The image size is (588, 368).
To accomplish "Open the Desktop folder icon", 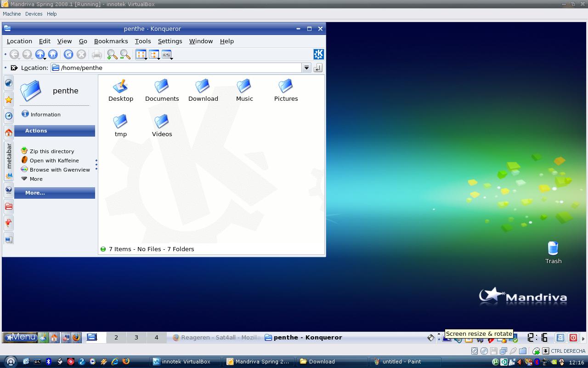I will point(121,90).
